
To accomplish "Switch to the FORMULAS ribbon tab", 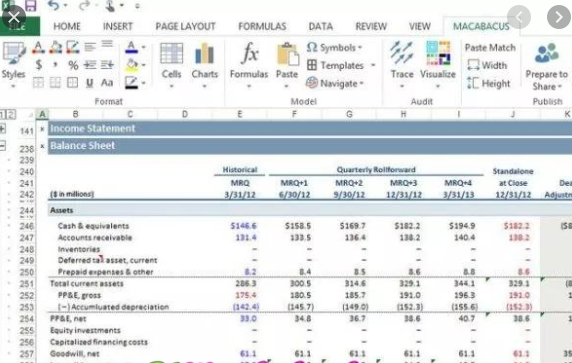I will (x=262, y=26).
